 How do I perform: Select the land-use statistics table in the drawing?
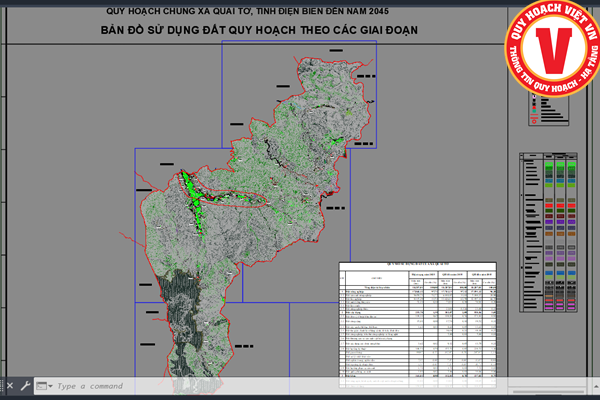tap(417, 325)
